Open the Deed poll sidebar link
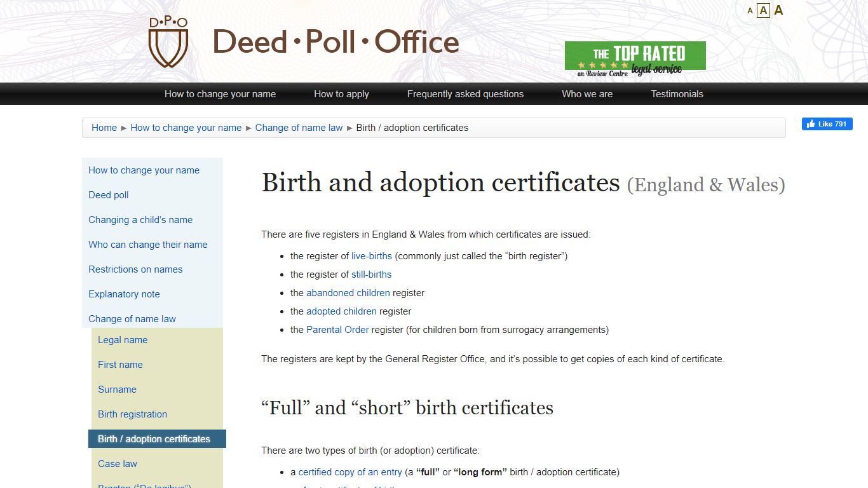This screenshot has height=488, width=868. click(x=108, y=195)
